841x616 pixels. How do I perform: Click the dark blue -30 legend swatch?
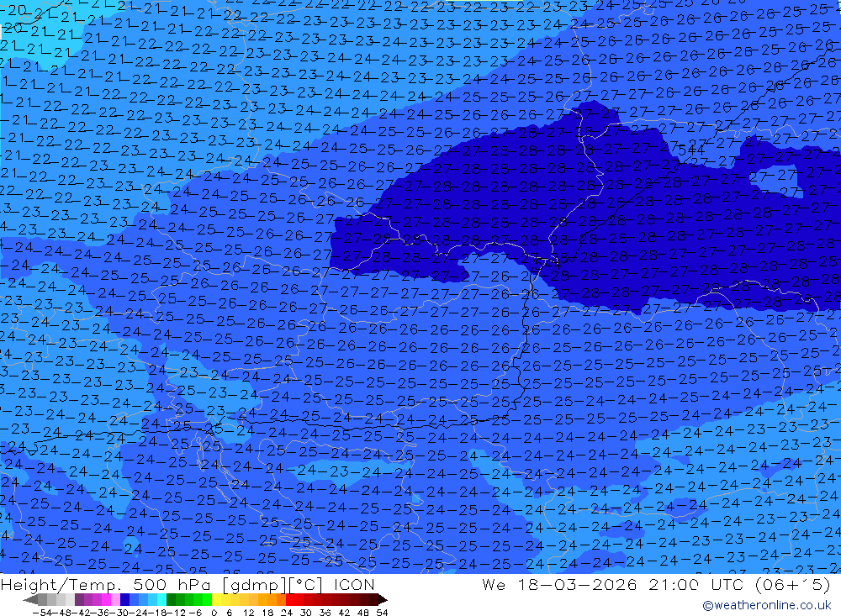point(124,599)
